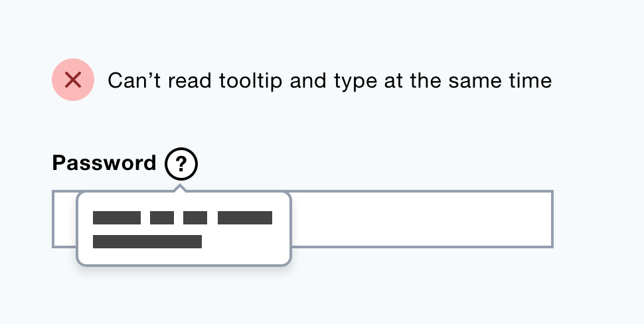Click the bold Password label
The image size is (644, 324).
pos(104,163)
